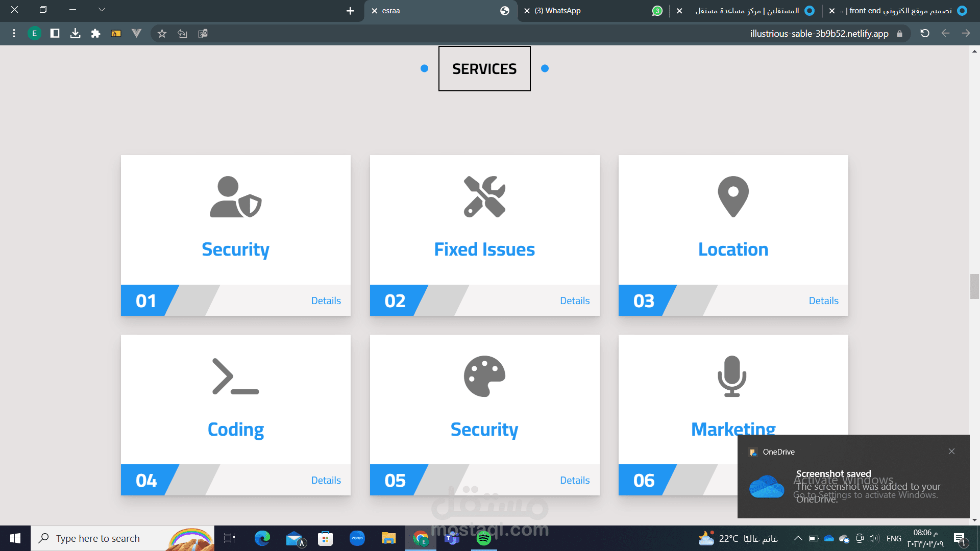The image size is (980, 551).
Task: Close the esraa tab
Action: (x=374, y=11)
